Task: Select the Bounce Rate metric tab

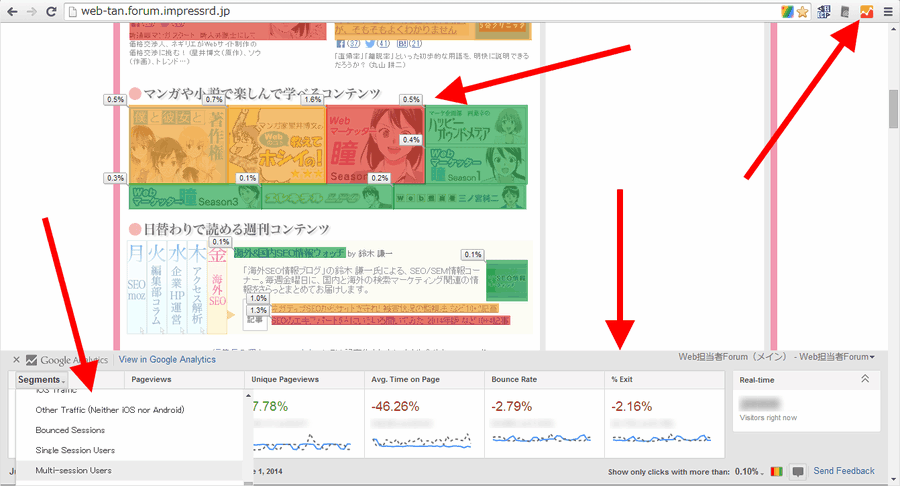Action: 545,379
